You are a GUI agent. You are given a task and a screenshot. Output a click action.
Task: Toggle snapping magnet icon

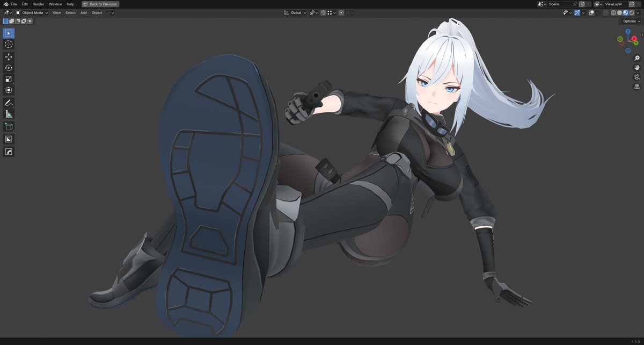(324, 12)
